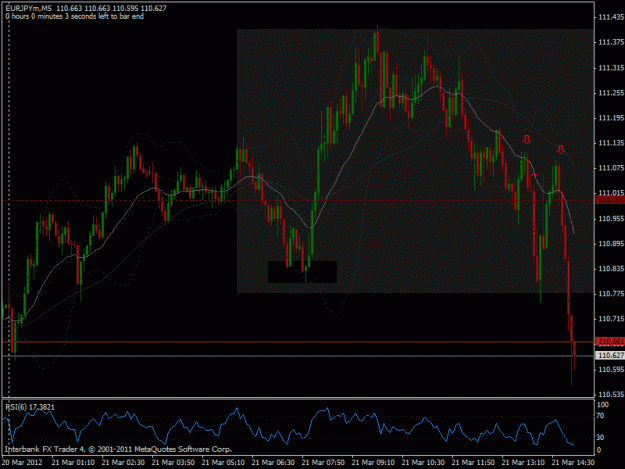The width and height of the screenshot is (625, 469).
Task: Click the 21 Mar 09:10 time label
Action: [373, 463]
